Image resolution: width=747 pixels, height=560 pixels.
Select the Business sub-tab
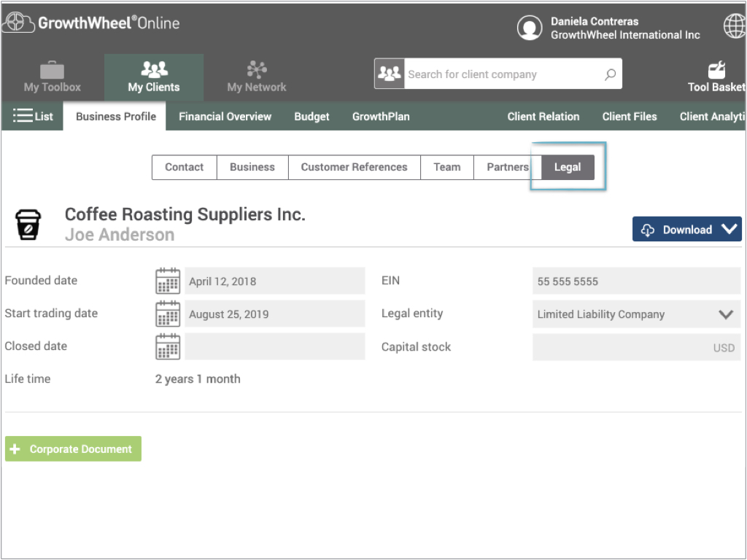(252, 167)
